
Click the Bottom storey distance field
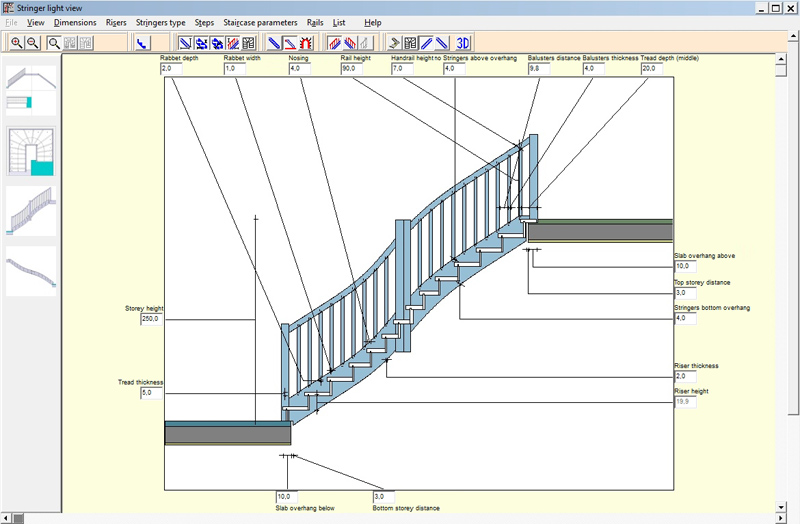point(384,496)
